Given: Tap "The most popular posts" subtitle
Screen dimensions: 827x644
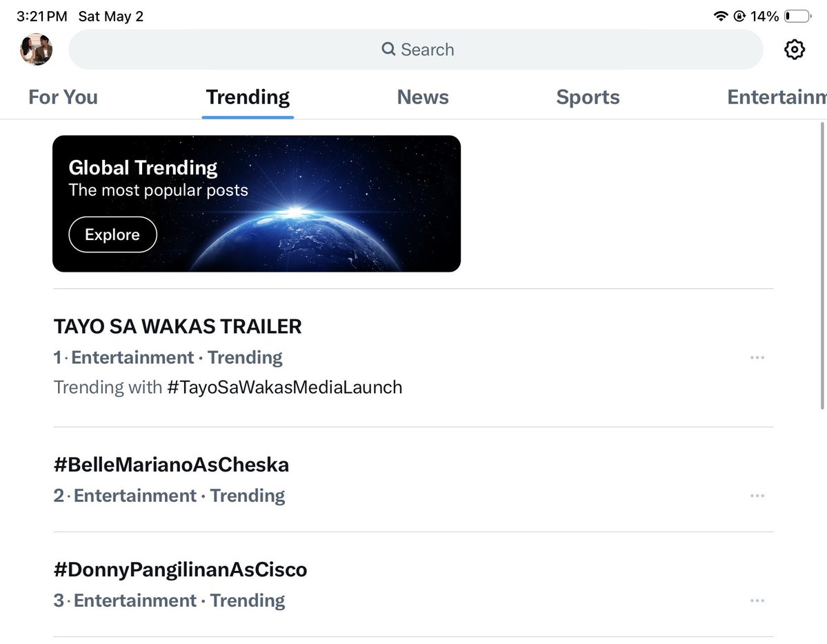Looking at the screenshot, I should [158, 190].
